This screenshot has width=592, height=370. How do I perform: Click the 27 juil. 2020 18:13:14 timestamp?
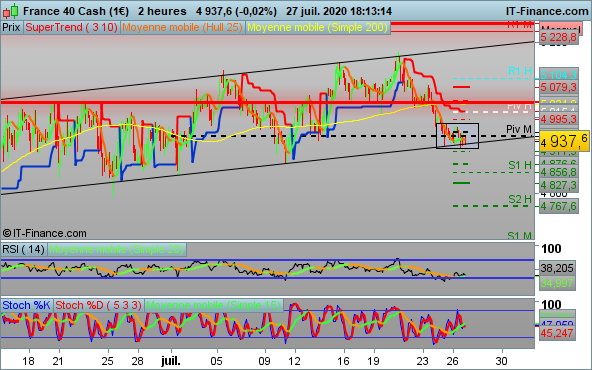pyautogui.click(x=339, y=11)
